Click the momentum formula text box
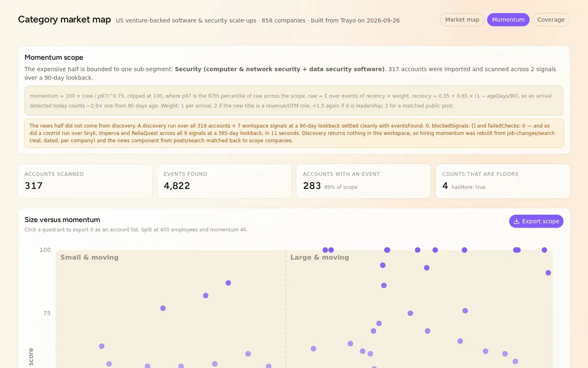 tap(294, 101)
